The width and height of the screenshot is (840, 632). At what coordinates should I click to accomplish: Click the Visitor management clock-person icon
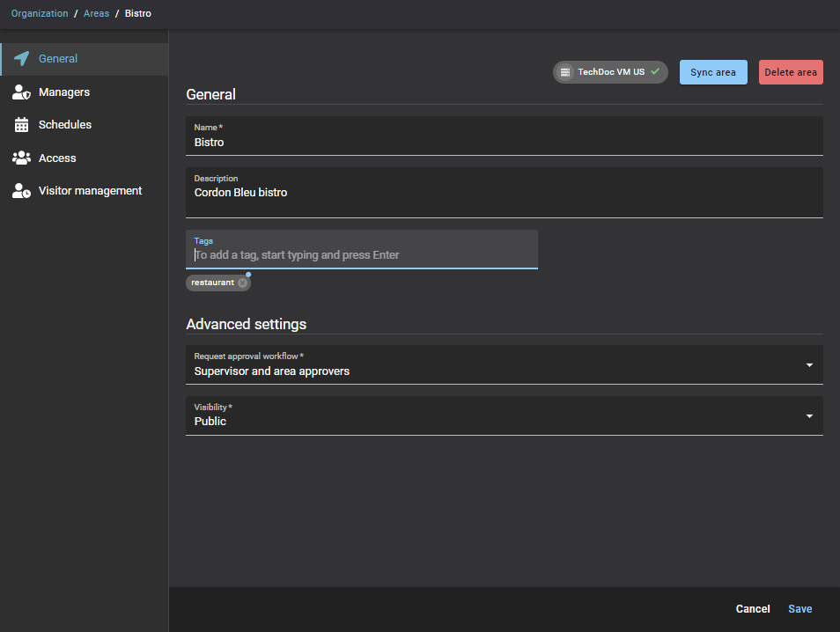tap(22, 191)
